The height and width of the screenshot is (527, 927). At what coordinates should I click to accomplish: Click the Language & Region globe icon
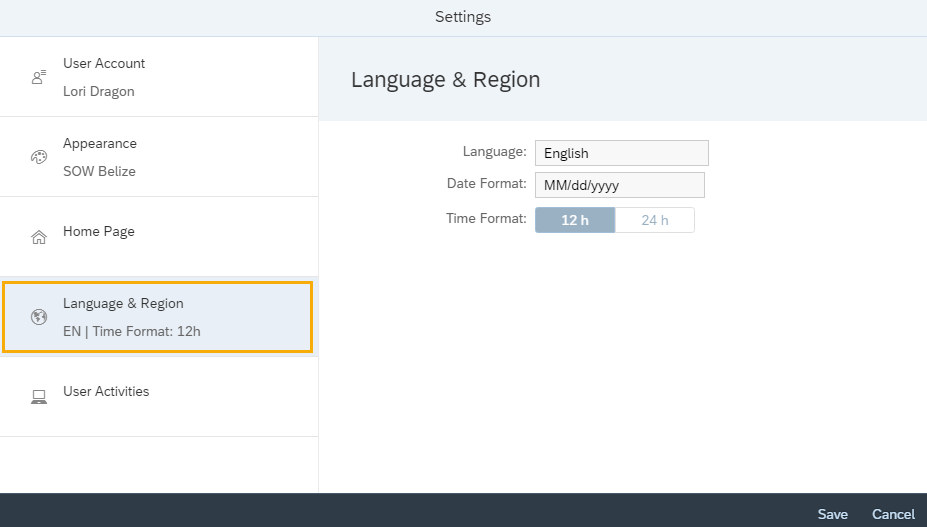click(39, 317)
